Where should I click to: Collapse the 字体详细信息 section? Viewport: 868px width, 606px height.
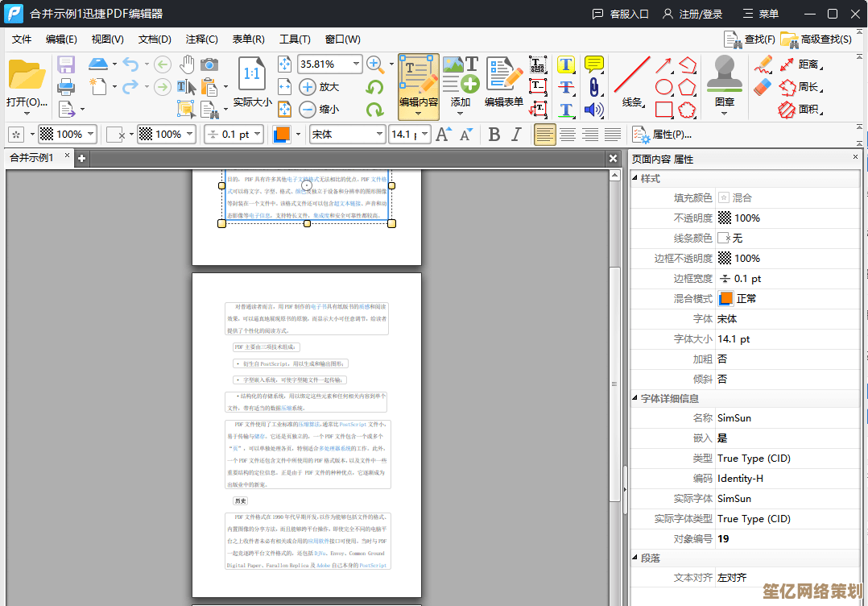(x=635, y=399)
